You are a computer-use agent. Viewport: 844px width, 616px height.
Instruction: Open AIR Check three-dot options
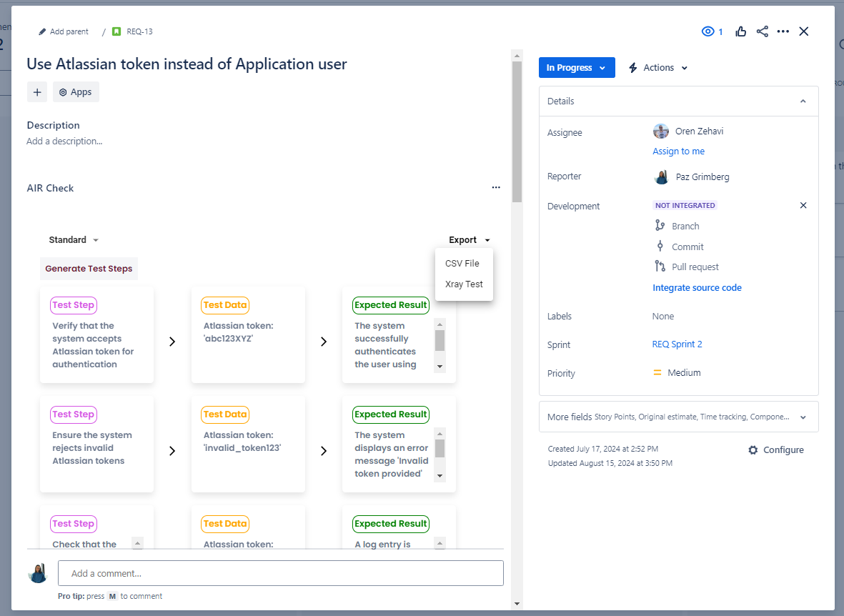pos(496,188)
